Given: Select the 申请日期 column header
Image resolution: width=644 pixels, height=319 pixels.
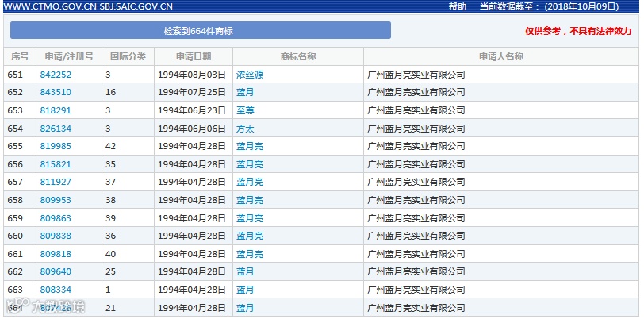Looking at the screenshot, I should 194,56.
